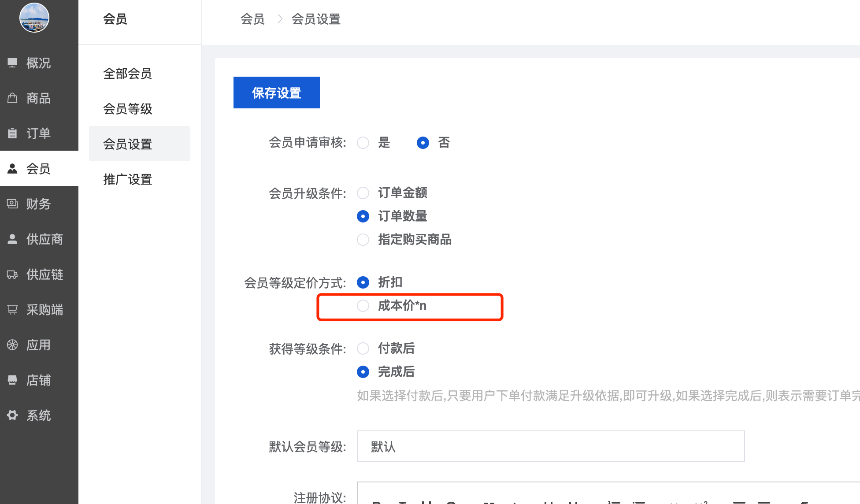Click the 订单 clipboard icon in sidebar

point(12,133)
